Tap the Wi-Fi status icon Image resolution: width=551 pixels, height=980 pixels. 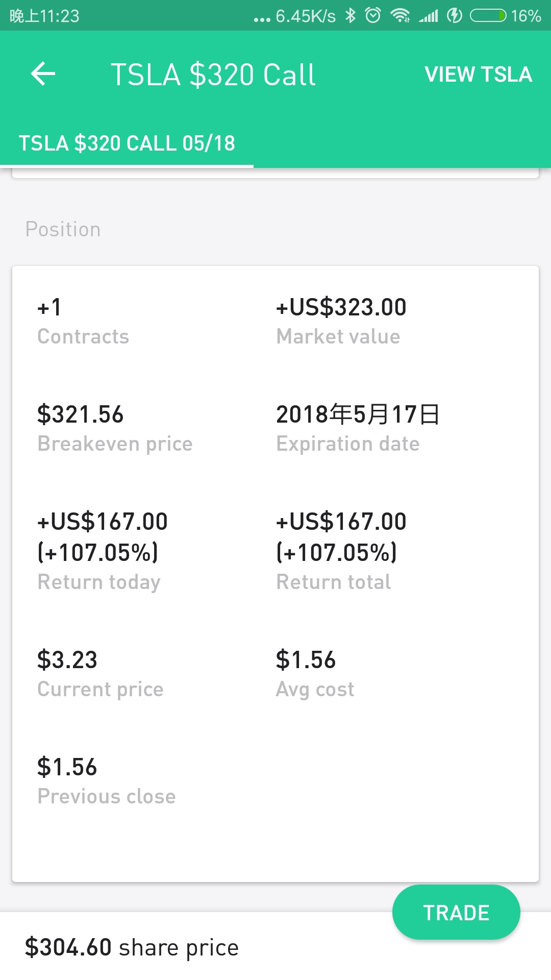(x=400, y=16)
